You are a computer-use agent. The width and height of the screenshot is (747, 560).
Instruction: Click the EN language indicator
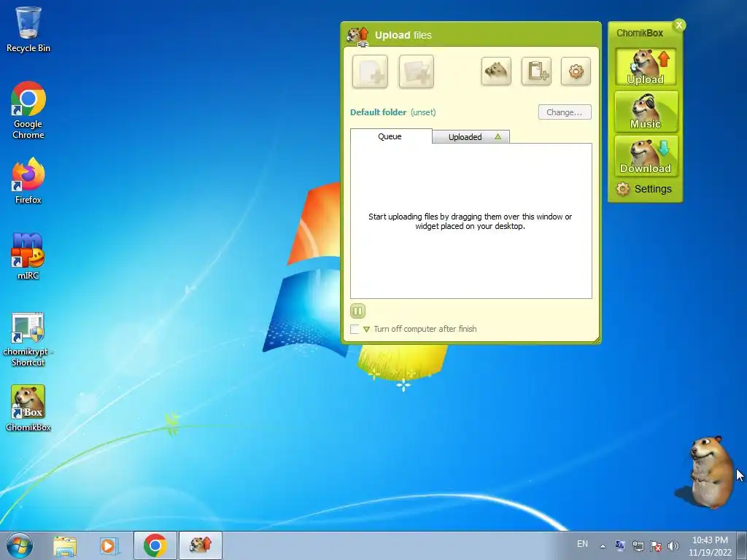tap(582, 544)
